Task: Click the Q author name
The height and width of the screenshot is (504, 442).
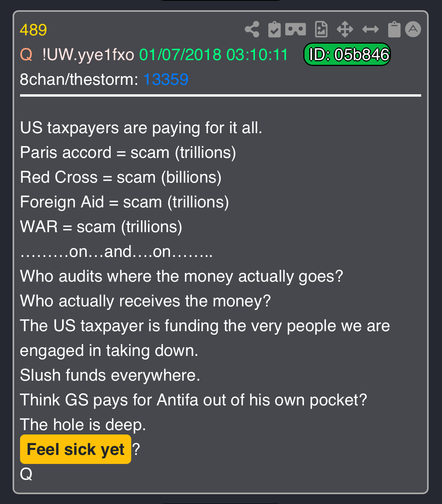Action: (26, 55)
